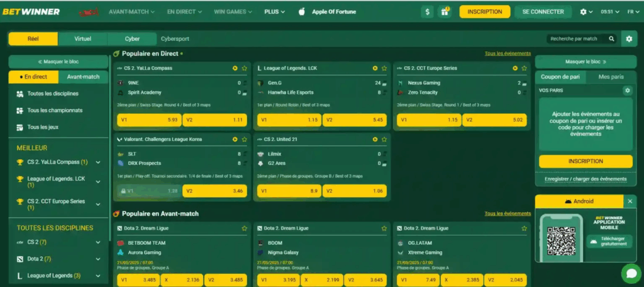Click the Tous les championnats icon
Image resolution: width=644 pixels, height=287 pixels.
(x=19, y=111)
